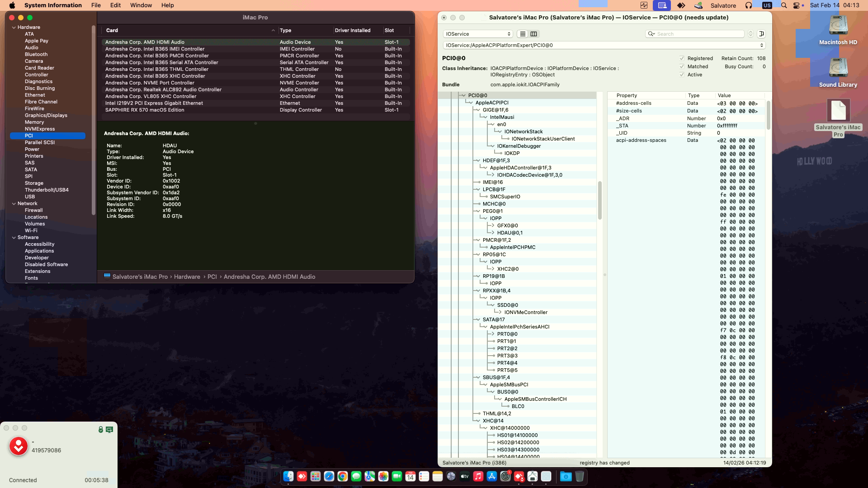Click the IORegistryExplorer Search field
Viewport: 868px width, 488px height.
[x=695, y=34]
